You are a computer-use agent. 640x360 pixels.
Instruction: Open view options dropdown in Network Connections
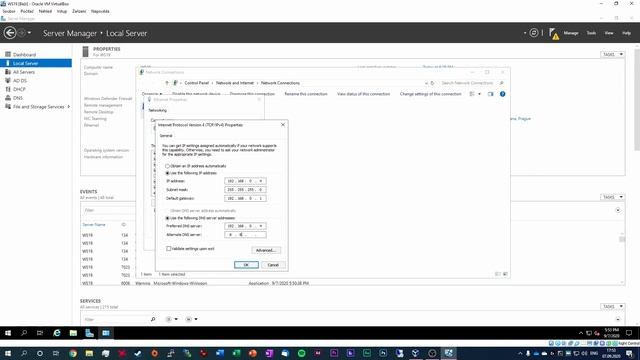(x=479, y=94)
